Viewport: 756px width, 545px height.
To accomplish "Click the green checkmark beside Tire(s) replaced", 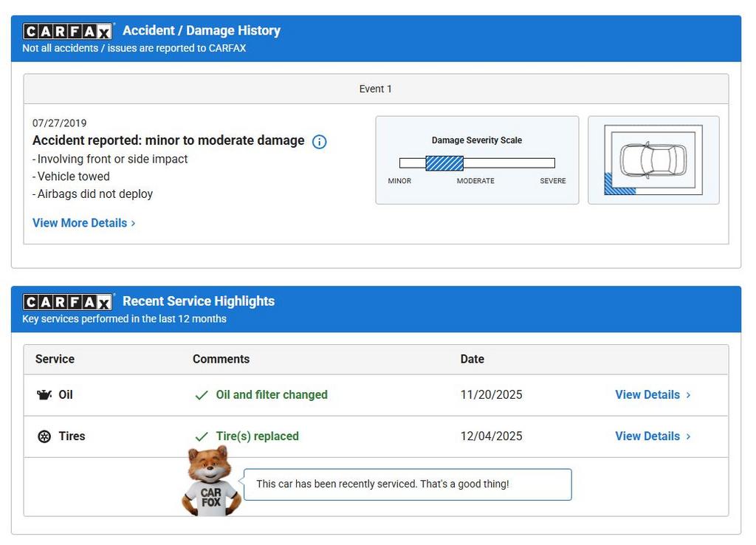I will pyautogui.click(x=202, y=436).
